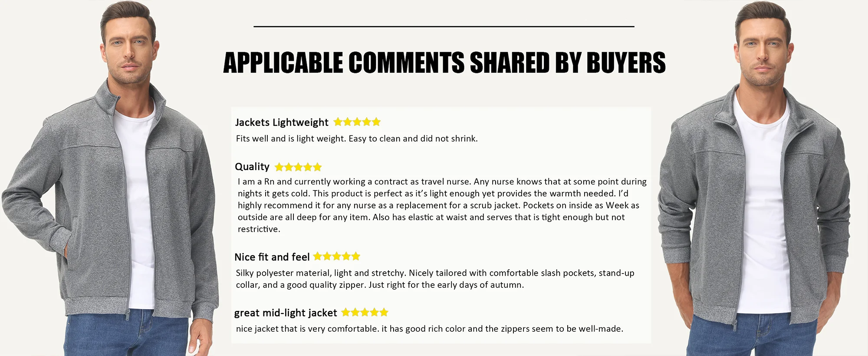Open the "Nice fit and feel" review title
Viewport: 868px width, 356px height.
[x=272, y=257]
